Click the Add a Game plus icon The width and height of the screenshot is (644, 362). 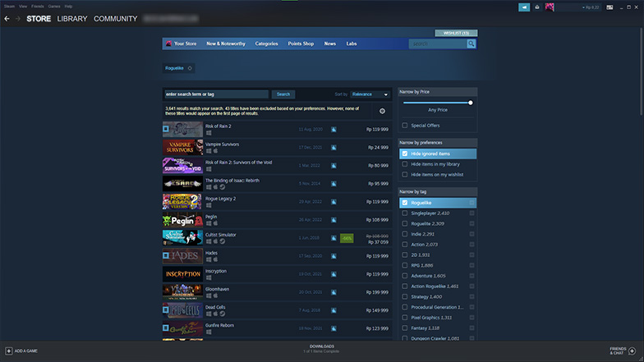point(8,351)
